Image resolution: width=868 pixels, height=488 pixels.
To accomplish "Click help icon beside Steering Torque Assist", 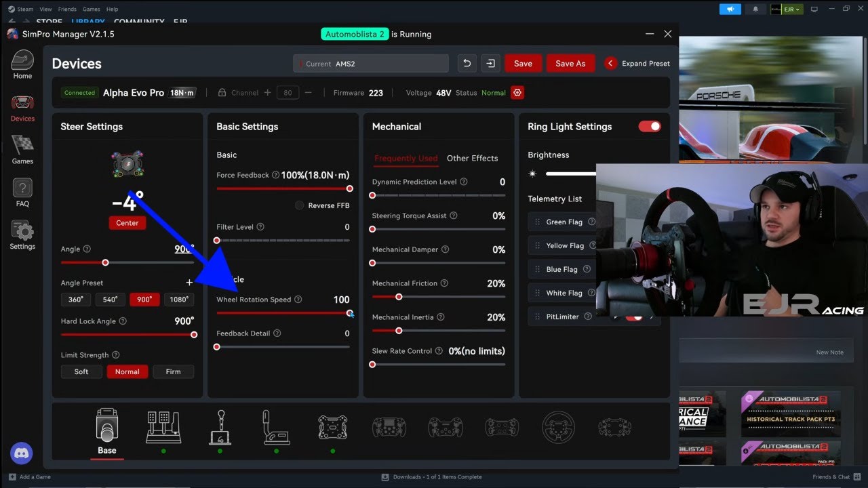I will click(454, 216).
